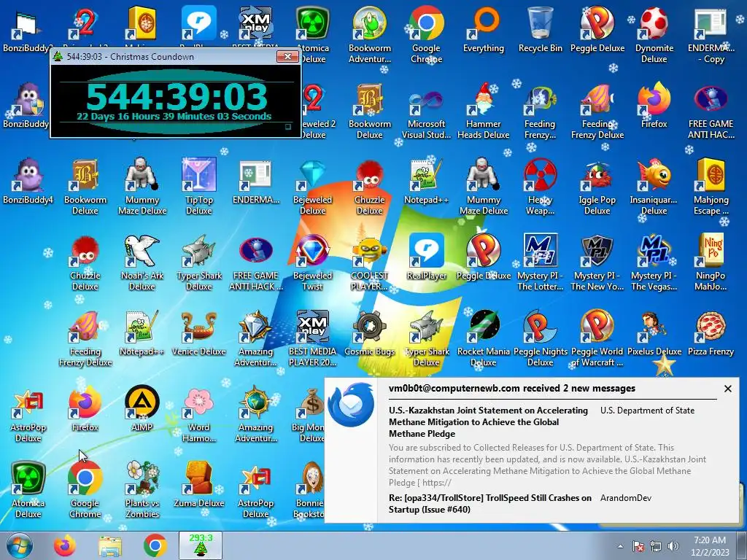Launch Bejeweled Twist shortcut
This screenshot has width=747, height=560.
[312, 262]
